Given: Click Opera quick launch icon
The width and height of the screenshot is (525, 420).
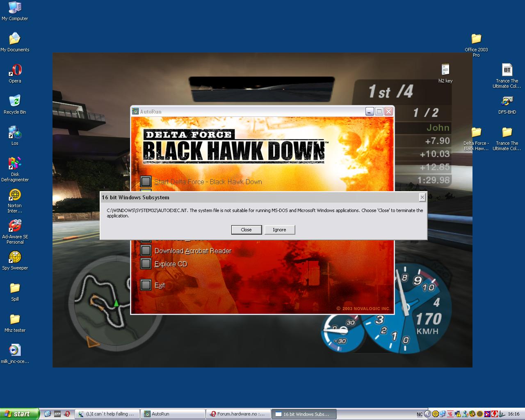Looking at the screenshot, I should point(67,414).
